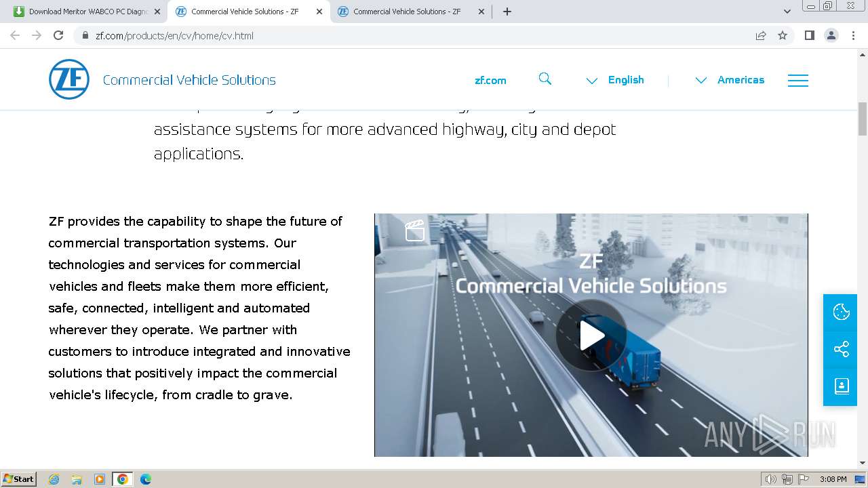This screenshot has width=868, height=488.
Task: Open the site search magnifier icon
Action: tap(545, 79)
